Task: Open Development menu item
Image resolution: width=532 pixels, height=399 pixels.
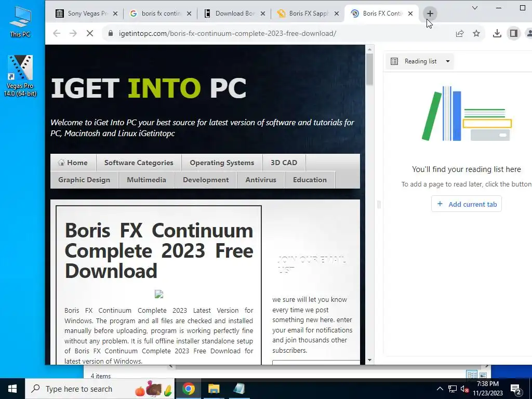Action: click(x=206, y=180)
